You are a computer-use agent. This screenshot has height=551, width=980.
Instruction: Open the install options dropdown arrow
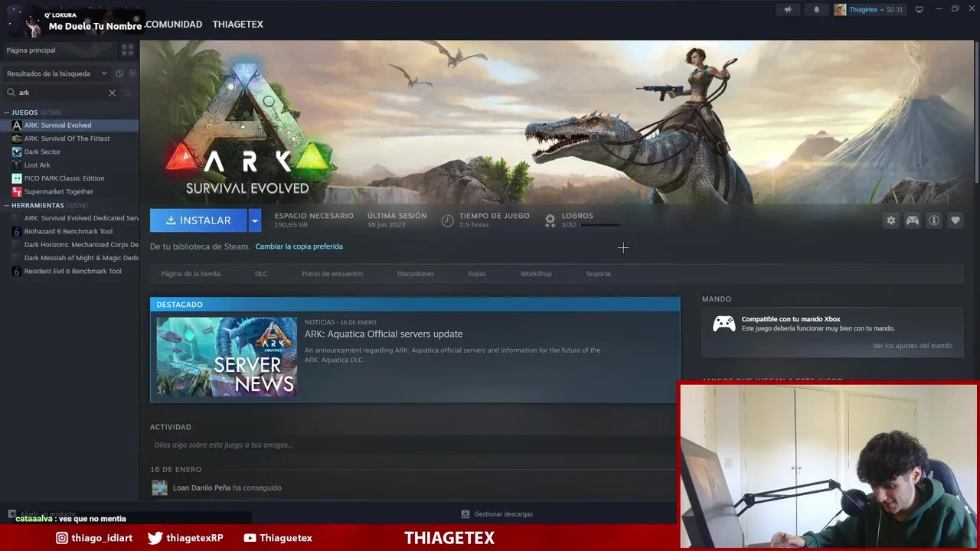[x=255, y=220]
